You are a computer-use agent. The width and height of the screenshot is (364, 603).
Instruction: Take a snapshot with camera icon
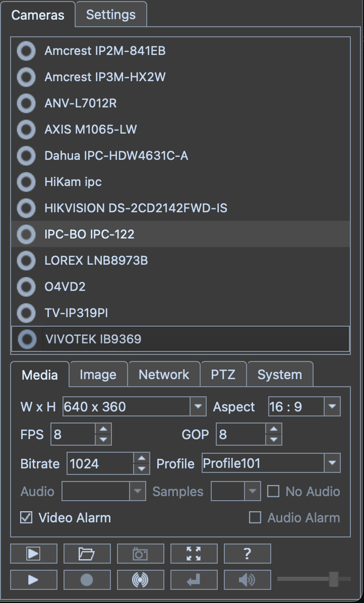pos(140,554)
